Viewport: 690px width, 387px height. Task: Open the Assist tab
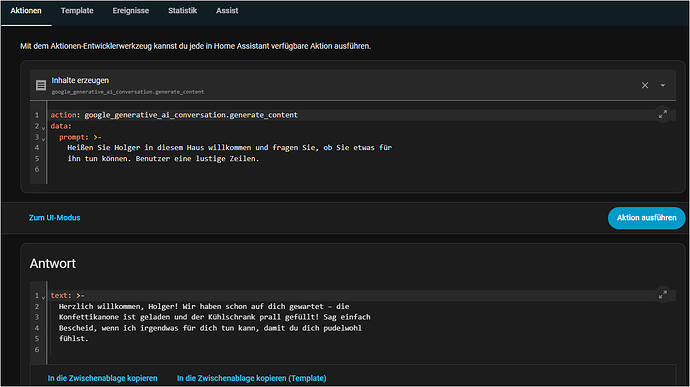pyautogui.click(x=227, y=11)
